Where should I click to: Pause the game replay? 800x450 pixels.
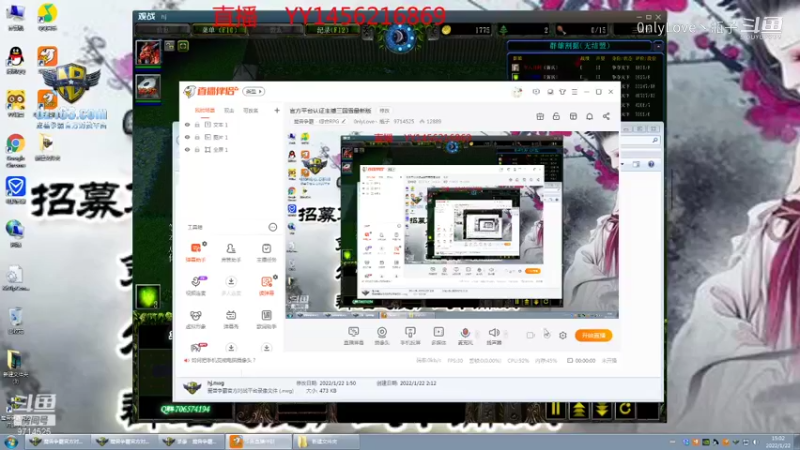555,409
